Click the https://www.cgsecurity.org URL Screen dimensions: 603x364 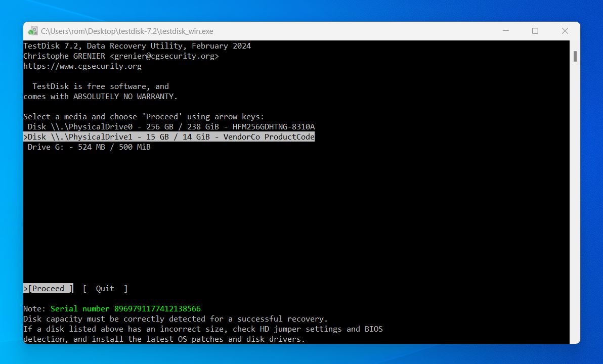(82, 66)
